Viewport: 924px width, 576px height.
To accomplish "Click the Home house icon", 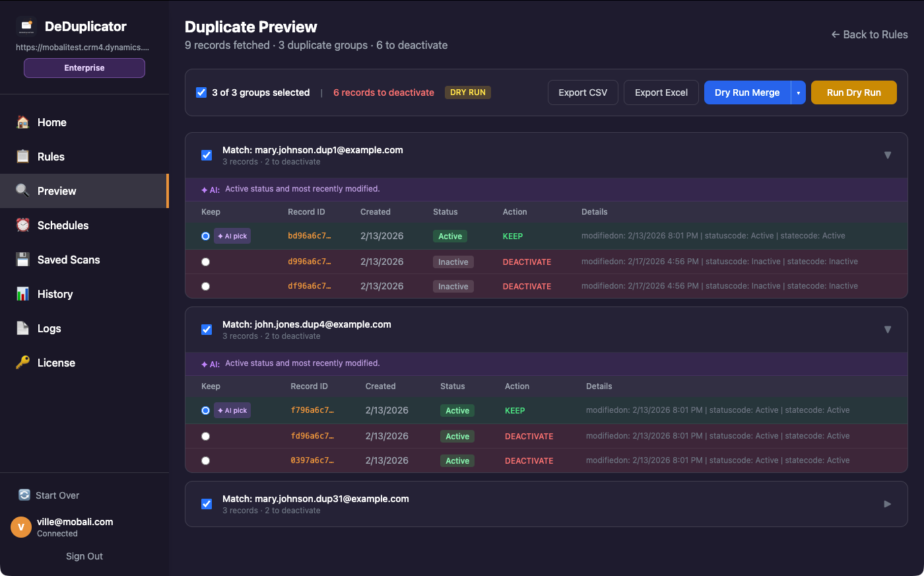I will [x=23, y=122].
